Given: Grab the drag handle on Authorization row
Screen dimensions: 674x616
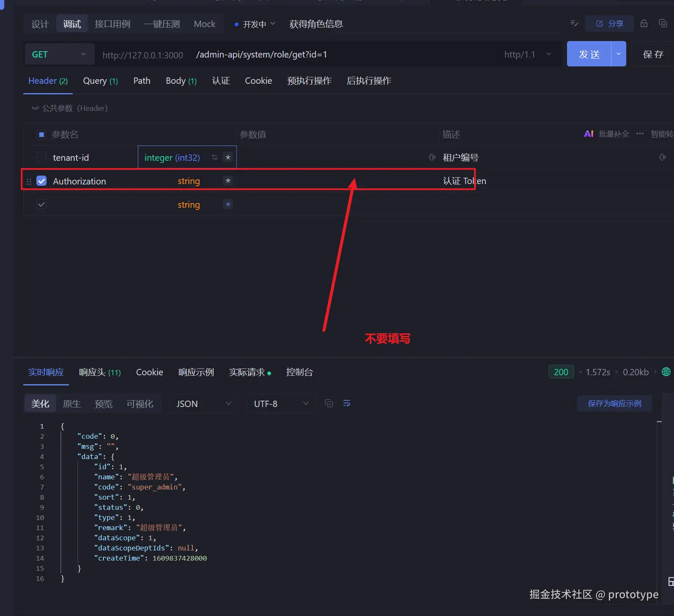Looking at the screenshot, I should pos(29,181).
